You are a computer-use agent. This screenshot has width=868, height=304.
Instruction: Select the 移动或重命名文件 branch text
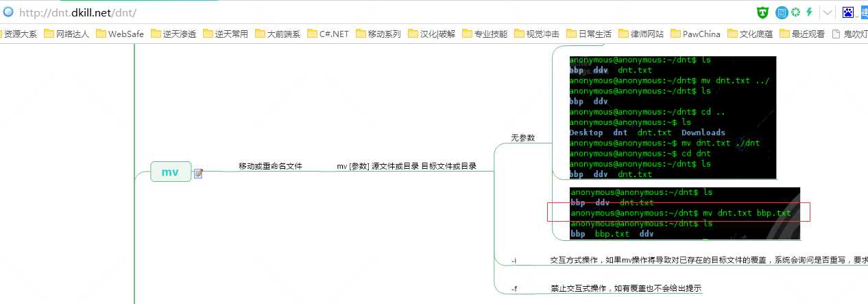[270, 166]
